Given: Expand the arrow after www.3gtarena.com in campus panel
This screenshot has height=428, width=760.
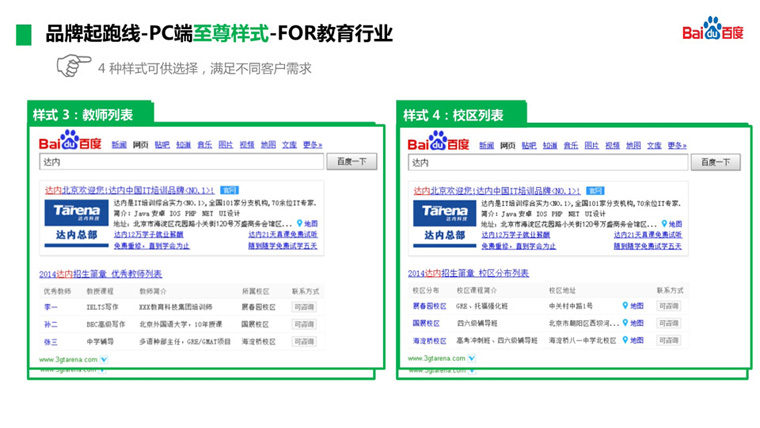Looking at the screenshot, I should click(x=472, y=359).
